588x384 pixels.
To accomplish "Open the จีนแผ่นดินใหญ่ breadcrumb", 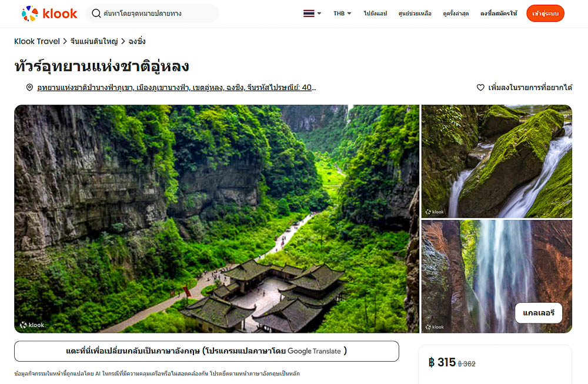I will pyautogui.click(x=94, y=41).
